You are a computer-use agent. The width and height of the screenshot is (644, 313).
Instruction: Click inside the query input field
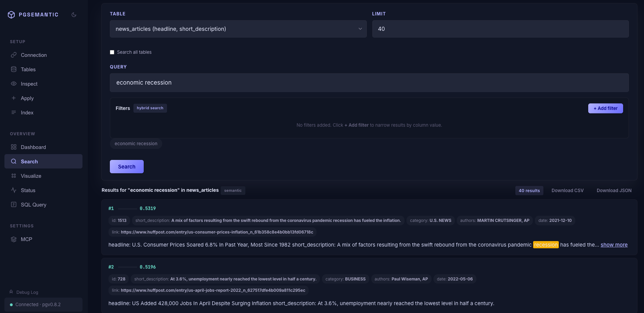pyautogui.click(x=369, y=83)
